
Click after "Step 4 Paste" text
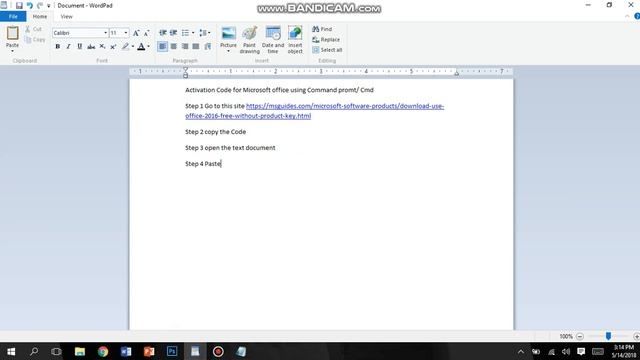pos(222,164)
